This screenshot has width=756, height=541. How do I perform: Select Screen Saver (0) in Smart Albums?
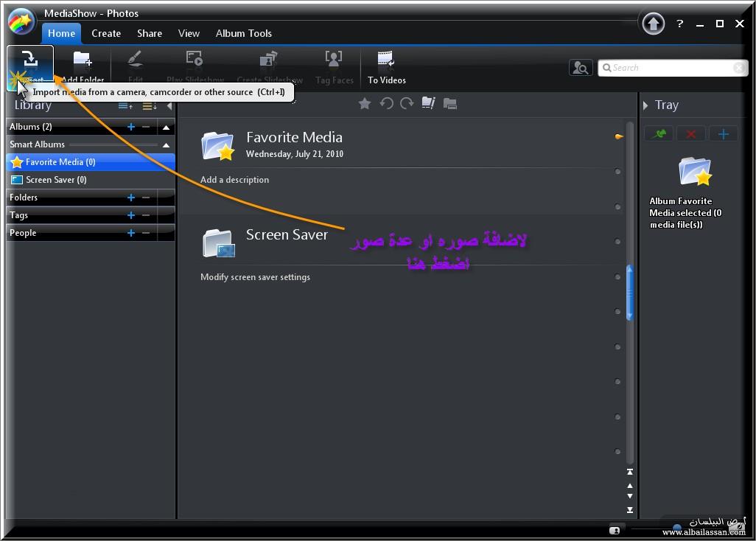tap(91, 180)
